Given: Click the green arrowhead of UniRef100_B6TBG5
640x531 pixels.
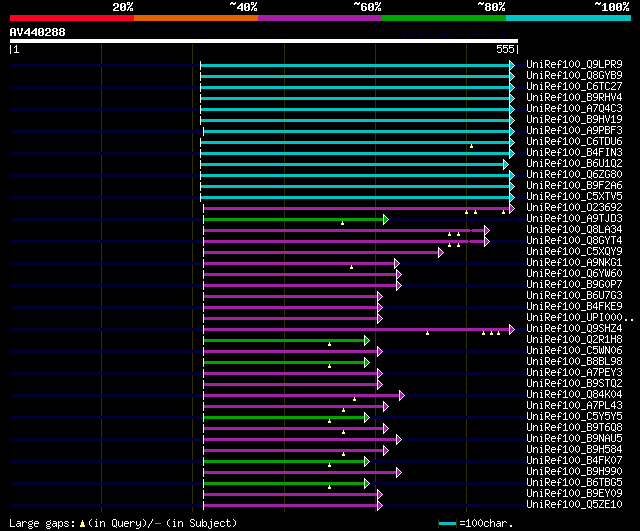Looking at the screenshot, I should coord(367,484).
